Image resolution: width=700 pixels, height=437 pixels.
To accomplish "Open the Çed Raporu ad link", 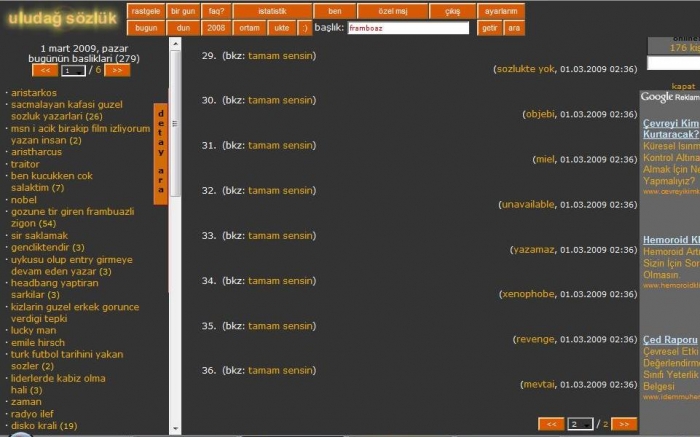I will tap(670, 340).
